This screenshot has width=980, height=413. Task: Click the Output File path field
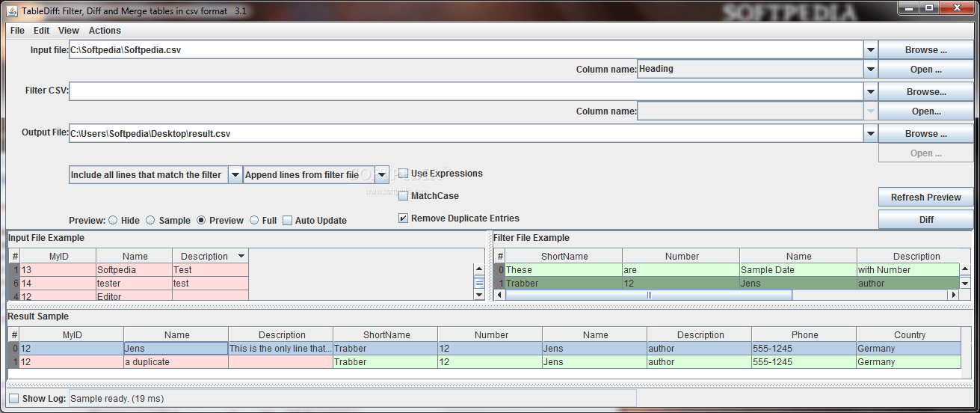(465, 134)
